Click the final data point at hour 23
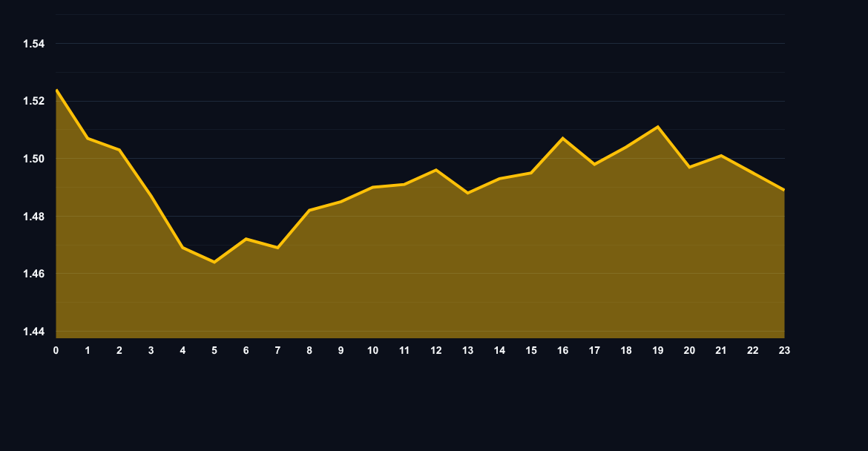Screen dimensions: 868x451 [783, 189]
